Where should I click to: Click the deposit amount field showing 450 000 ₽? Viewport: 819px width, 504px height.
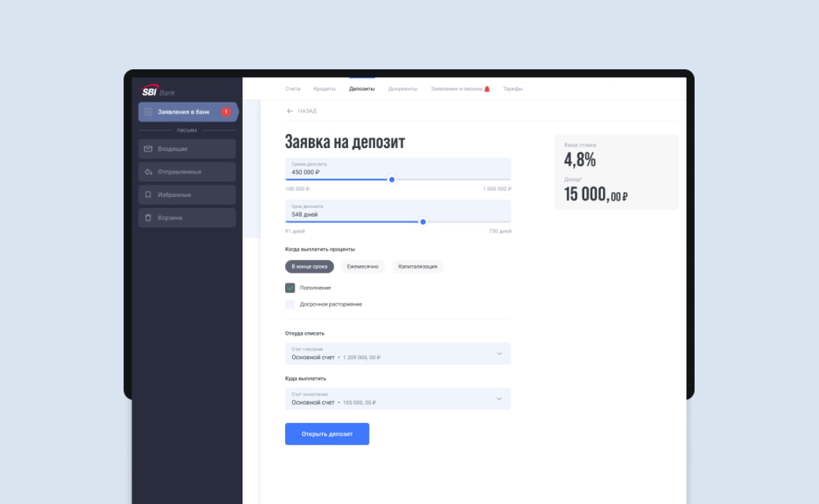(398, 169)
